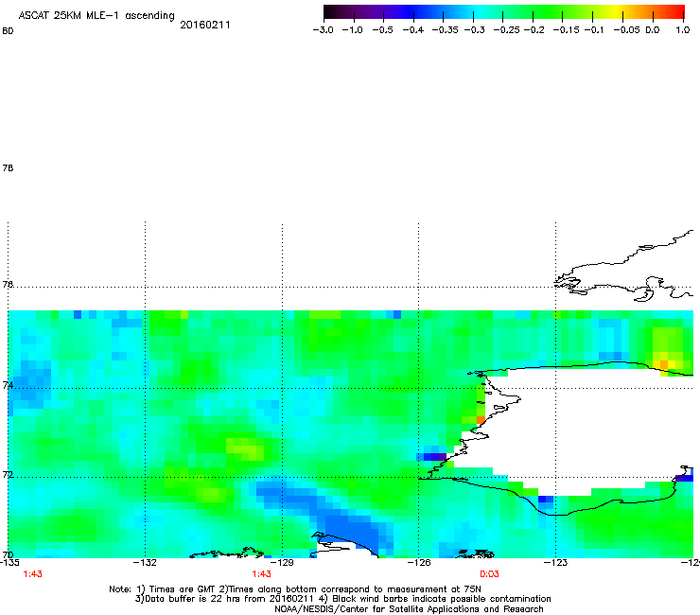Click the note 'Times are GMT' line
The height and width of the screenshot is (615, 700).
tap(294, 589)
